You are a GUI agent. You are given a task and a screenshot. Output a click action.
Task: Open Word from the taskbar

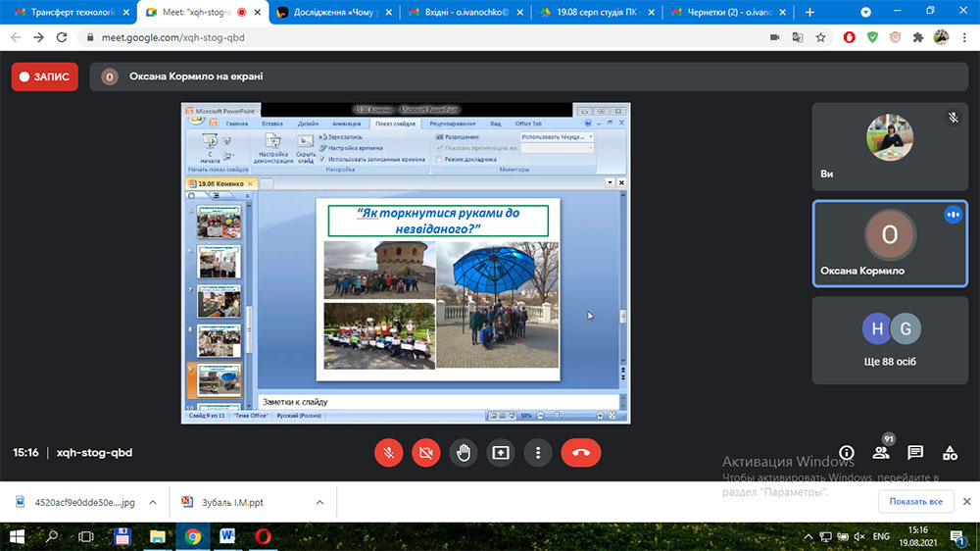[227, 536]
